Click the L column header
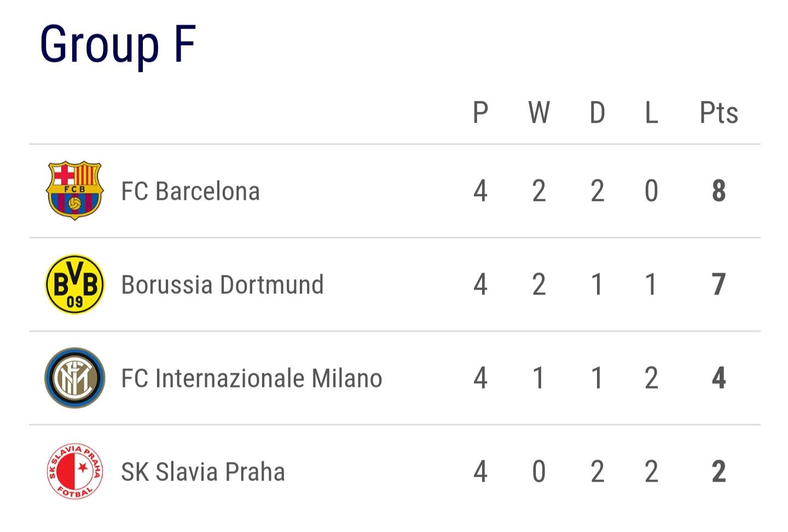The image size is (788, 532). (x=651, y=113)
